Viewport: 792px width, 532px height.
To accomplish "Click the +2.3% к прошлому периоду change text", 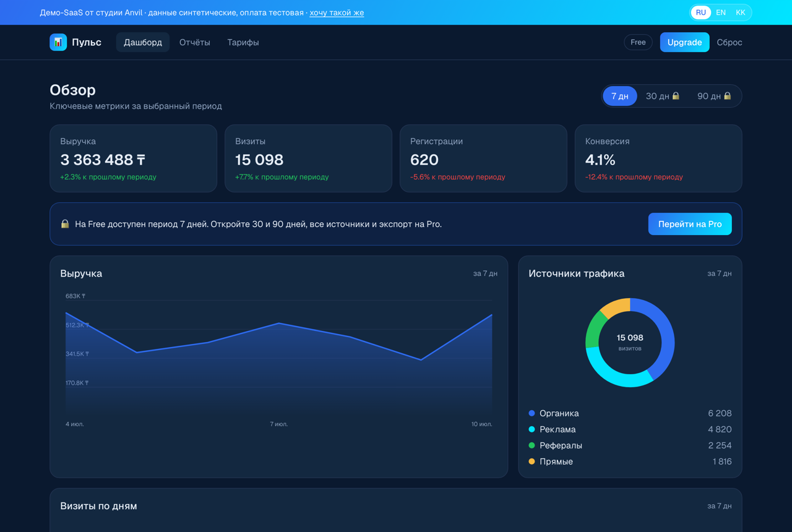I will click(108, 177).
